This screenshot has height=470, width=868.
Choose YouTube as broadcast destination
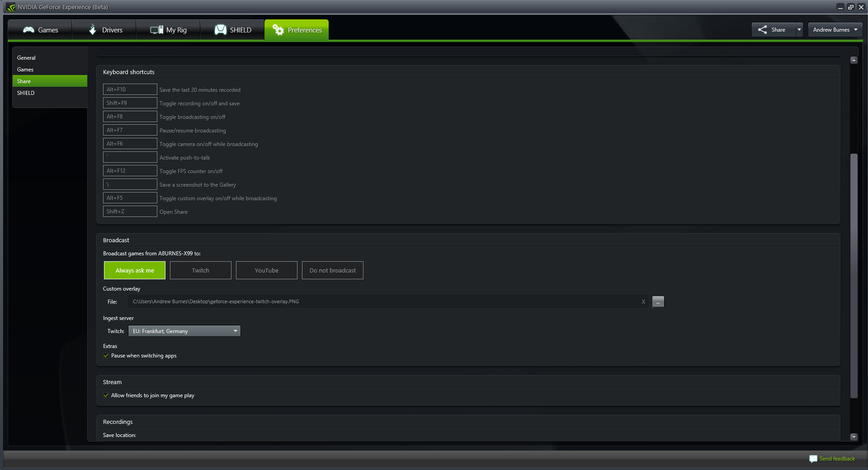point(267,270)
